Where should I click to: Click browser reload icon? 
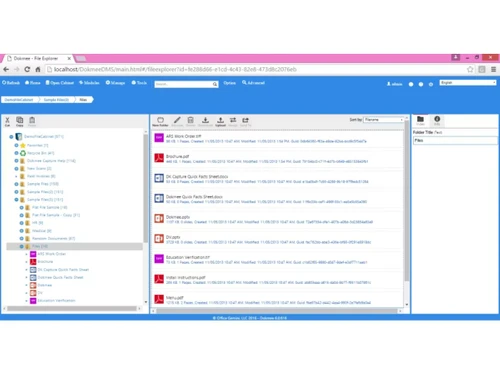click(27, 69)
